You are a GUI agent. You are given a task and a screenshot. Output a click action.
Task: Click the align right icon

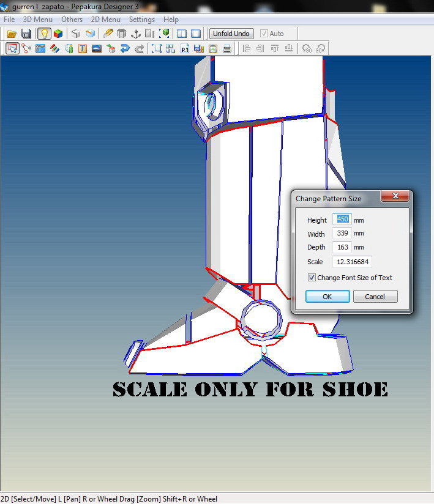[260, 48]
